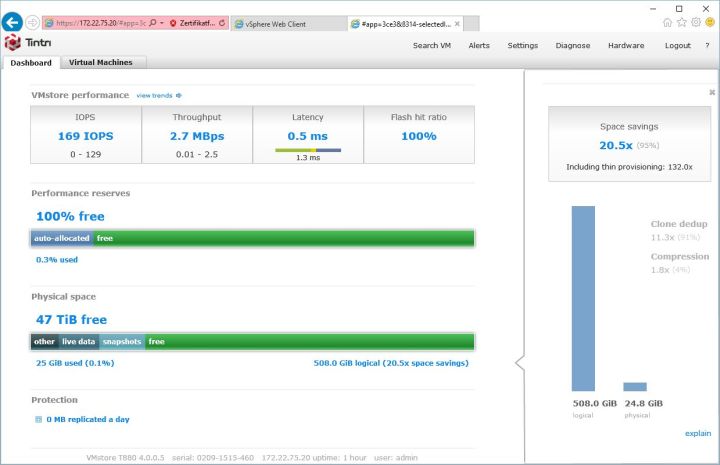Click the Logout button
720x465 pixels.
pos(677,45)
